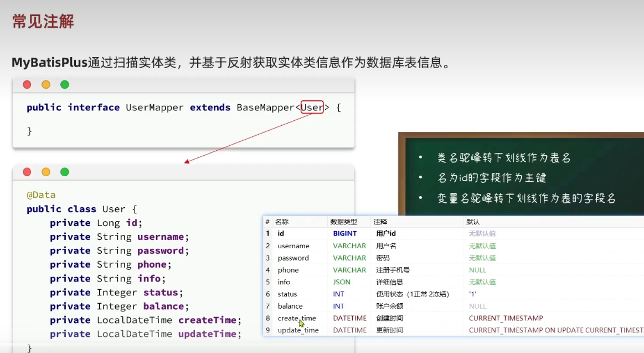Select the update_time row DATETIME type
This screenshot has height=353, width=644.
coord(349,330)
